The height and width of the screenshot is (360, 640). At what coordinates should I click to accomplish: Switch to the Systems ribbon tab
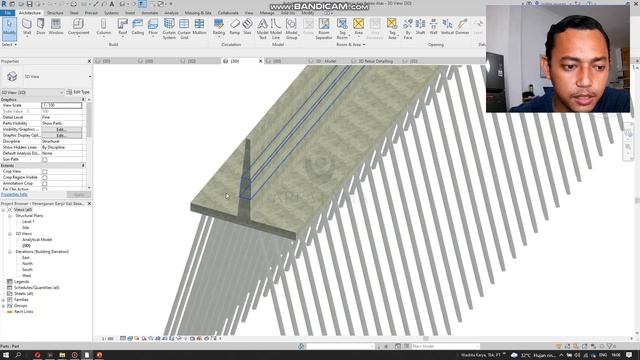tap(111, 13)
